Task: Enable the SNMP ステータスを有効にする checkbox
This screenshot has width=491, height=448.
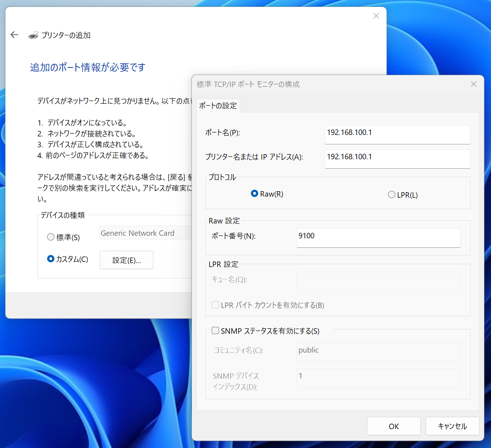Action: (x=215, y=330)
